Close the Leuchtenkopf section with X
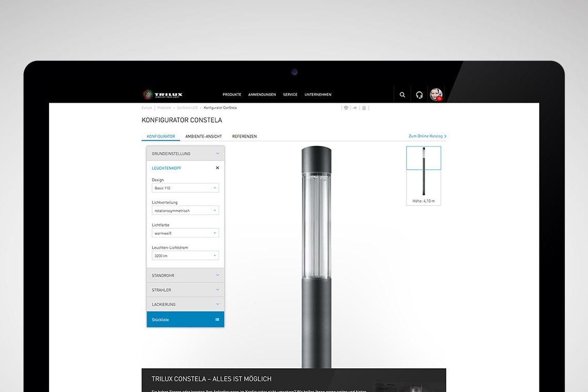Image resolution: width=588 pixels, height=392 pixels. [218, 168]
